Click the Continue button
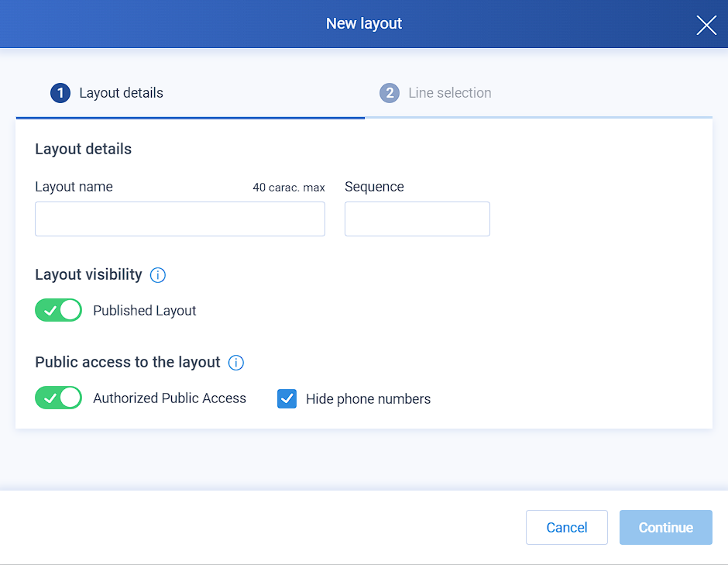 click(x=666, y=527)
